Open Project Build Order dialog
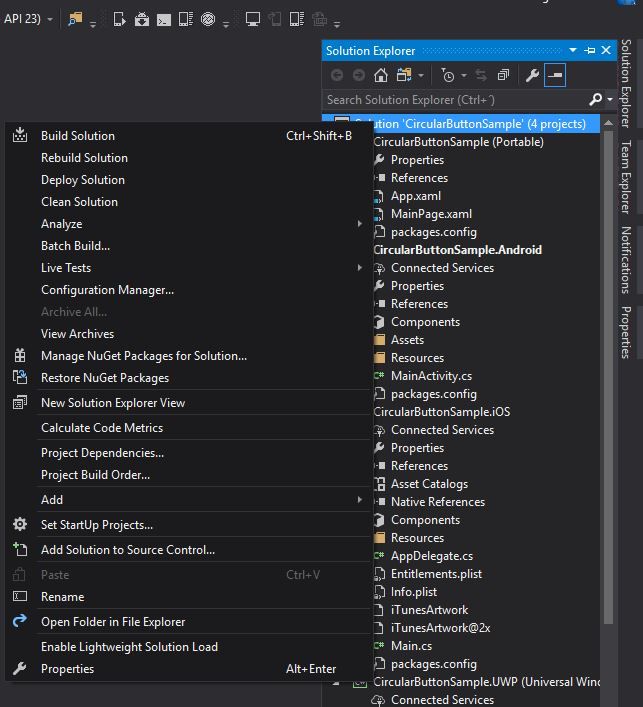The width and height of the screenshot is (643, 707). (x=188, y=475)
